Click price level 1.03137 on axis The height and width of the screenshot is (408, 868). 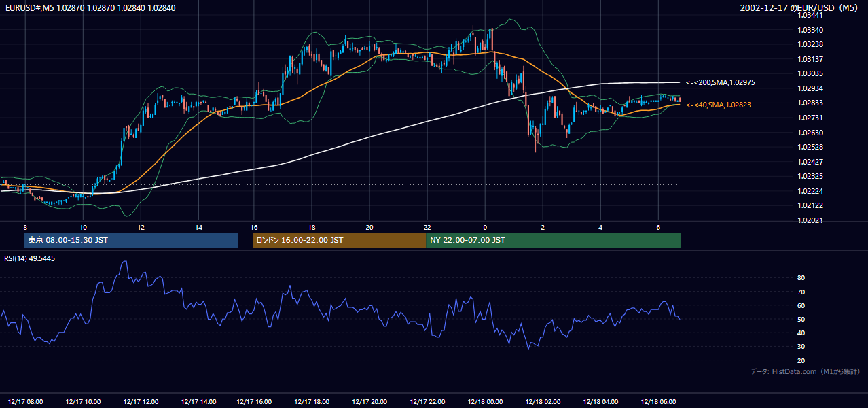[810, 59]
